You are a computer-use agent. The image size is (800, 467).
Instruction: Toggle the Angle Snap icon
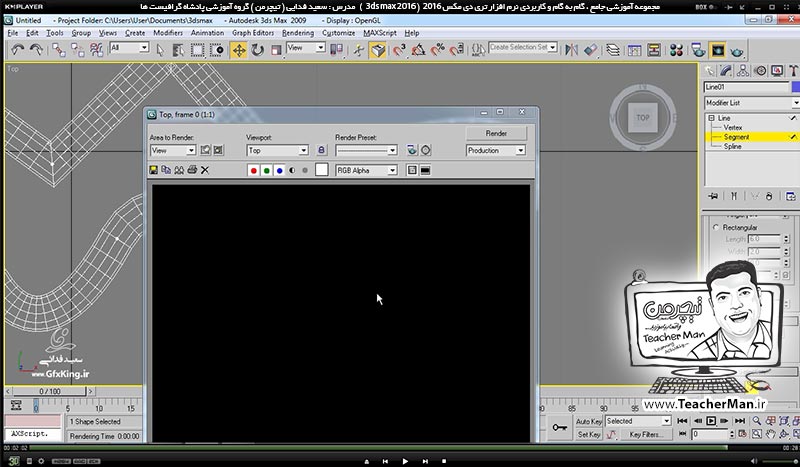418,50
